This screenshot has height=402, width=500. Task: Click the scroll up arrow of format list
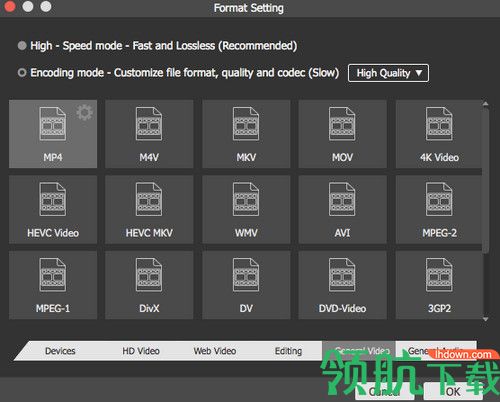(486, 104)
